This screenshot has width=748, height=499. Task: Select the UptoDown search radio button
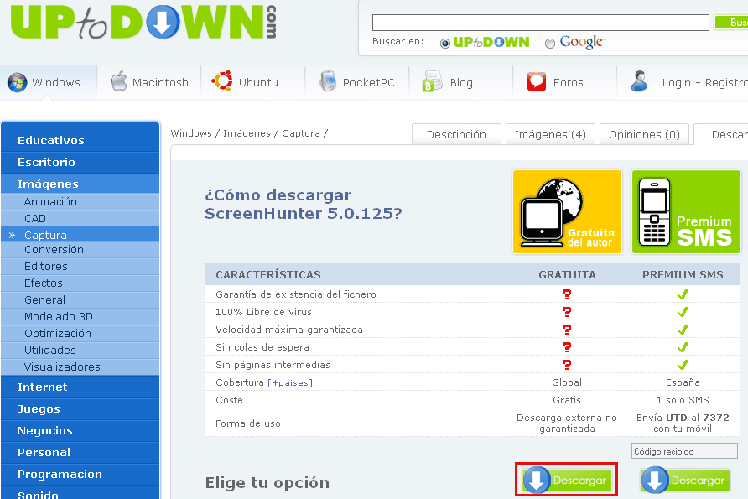click(x=445, y=43)
